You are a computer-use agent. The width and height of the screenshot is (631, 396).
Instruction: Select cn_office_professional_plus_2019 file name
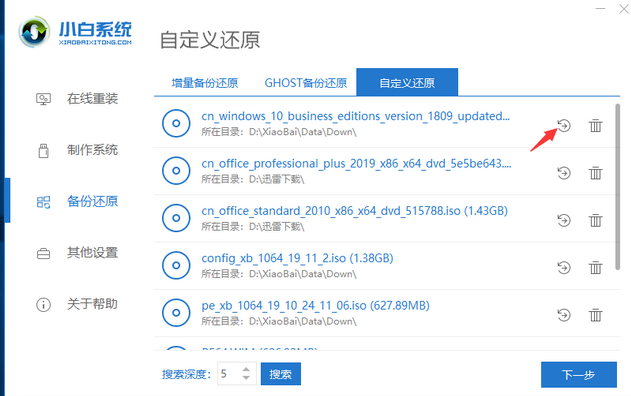[x=356, y=164]
